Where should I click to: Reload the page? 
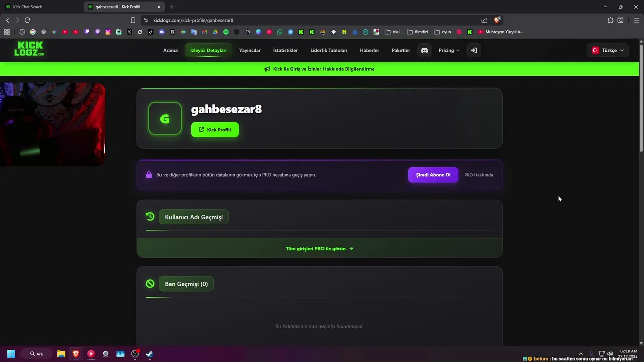coord(27,20)
